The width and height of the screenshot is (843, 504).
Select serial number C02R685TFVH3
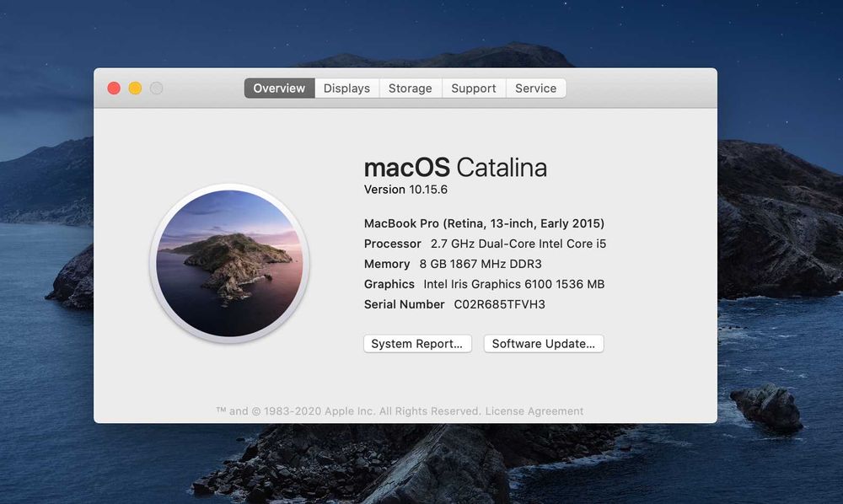coord(499,304)
